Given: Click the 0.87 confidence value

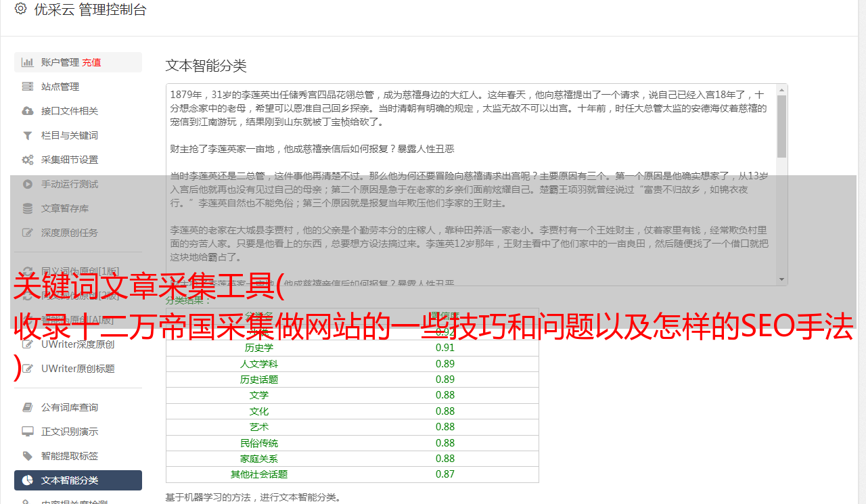Looking at the screenshot, I should tap(445, 474).
